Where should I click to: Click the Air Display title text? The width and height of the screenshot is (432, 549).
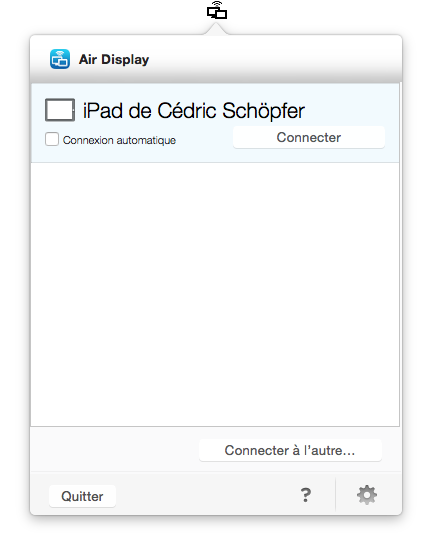point(114,59)
